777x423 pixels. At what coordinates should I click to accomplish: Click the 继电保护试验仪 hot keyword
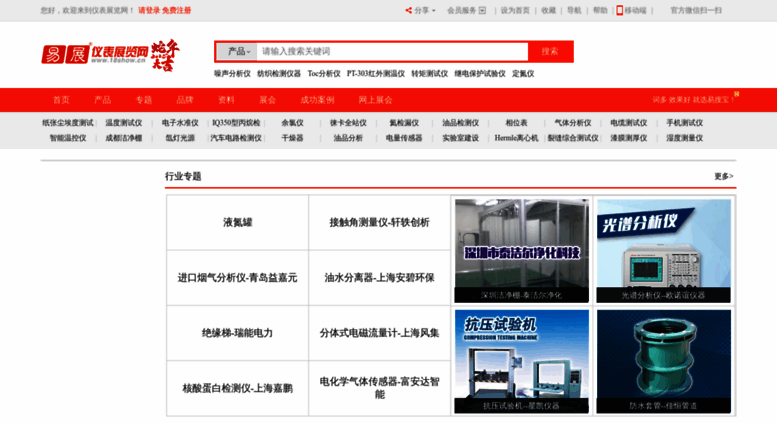[x=480, y=74]
